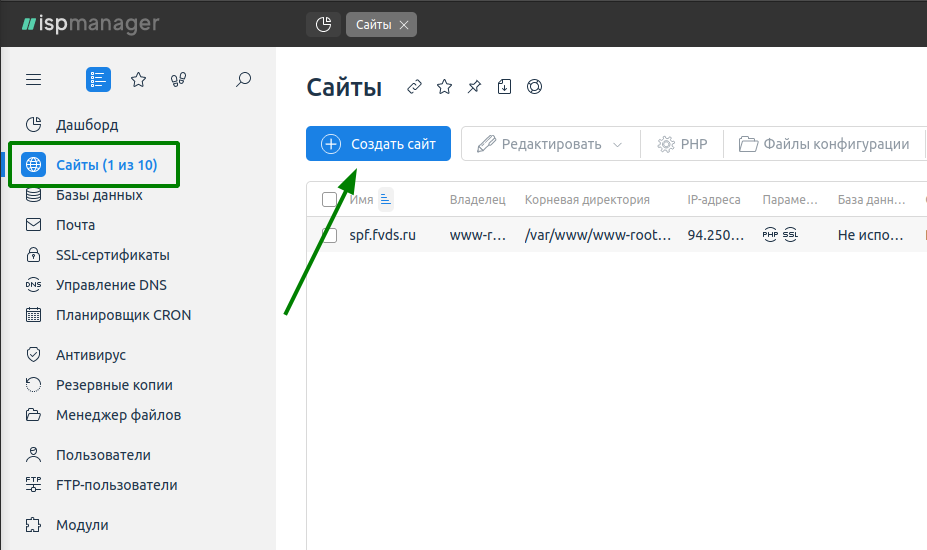Click the Создать сайт button

(x=378, y=144)
